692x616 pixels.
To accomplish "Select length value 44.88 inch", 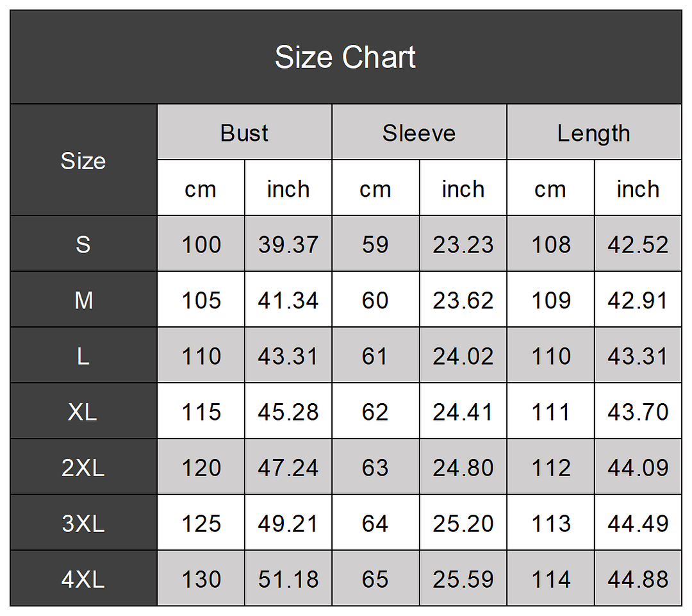I will (x=638, y=579).
